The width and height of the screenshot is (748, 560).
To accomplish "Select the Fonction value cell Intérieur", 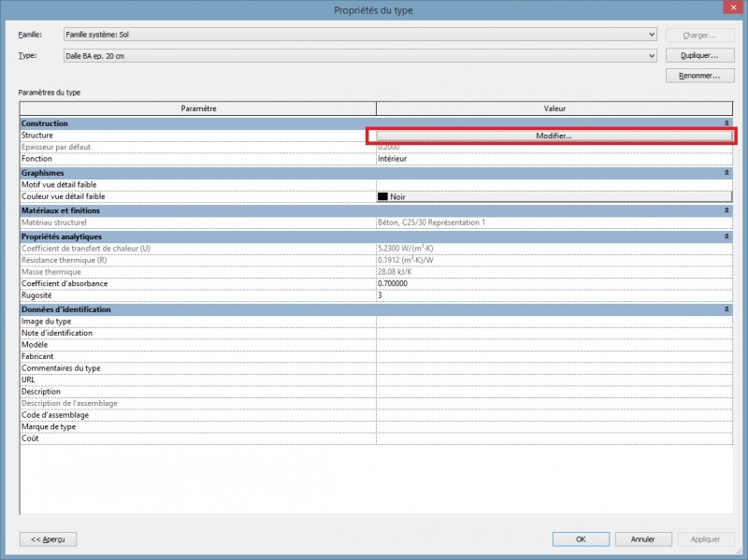I will (x=553, y=159).
